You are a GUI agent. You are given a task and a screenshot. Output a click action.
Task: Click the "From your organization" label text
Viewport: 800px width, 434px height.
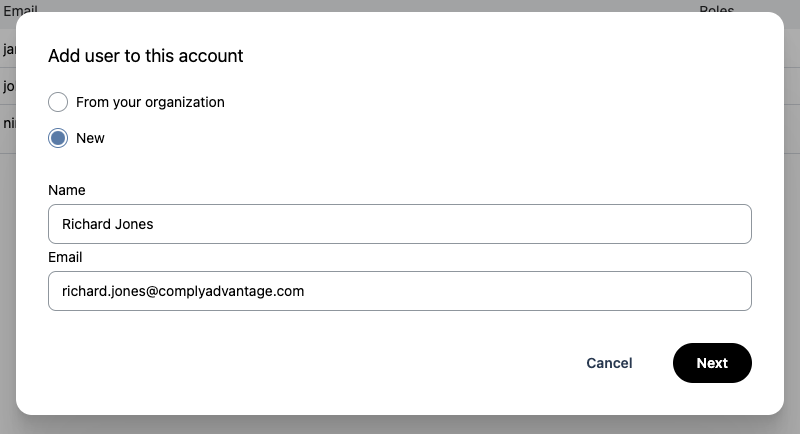pyautogui.click(x=150, y=102)
